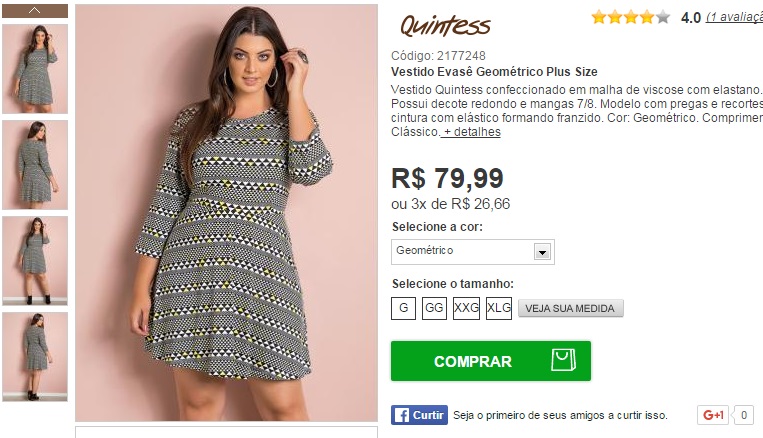Click the Google +1 button
The image size is (763, 438).
713,415
